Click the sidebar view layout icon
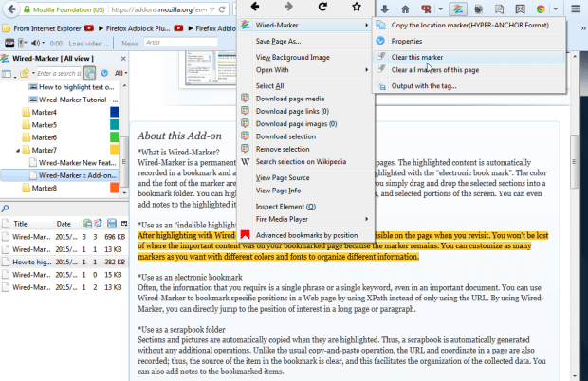 7,73
